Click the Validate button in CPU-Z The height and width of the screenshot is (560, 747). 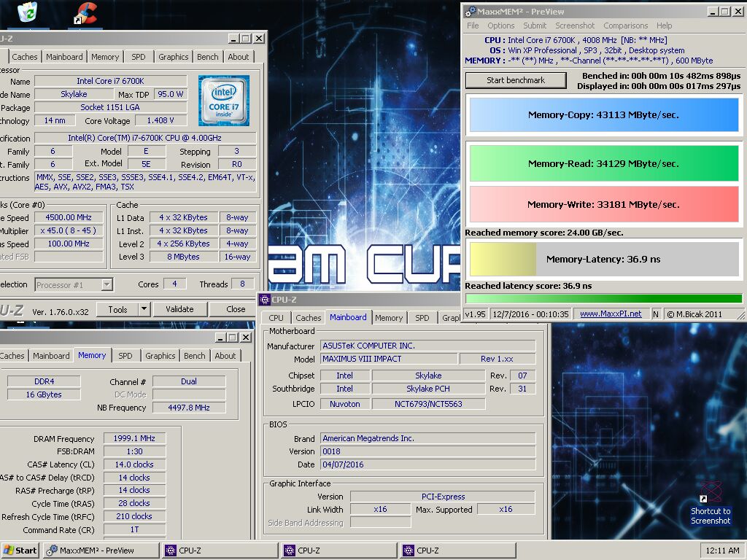coord(179,309)
